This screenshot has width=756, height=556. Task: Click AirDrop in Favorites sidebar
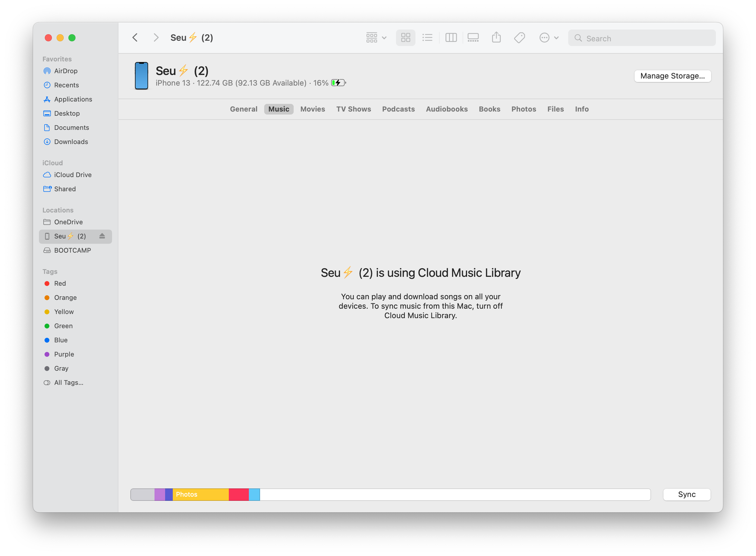[x=66, y=70]
